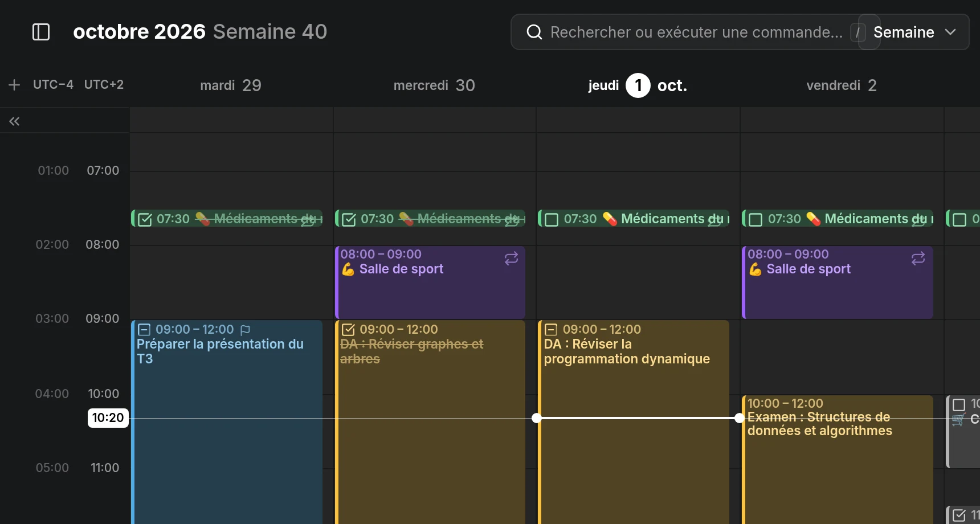This screenshot has width=980, height=524.
Task: Toggle status of Réviser la programmation dynamique task
Action: [x=551, y=330]
